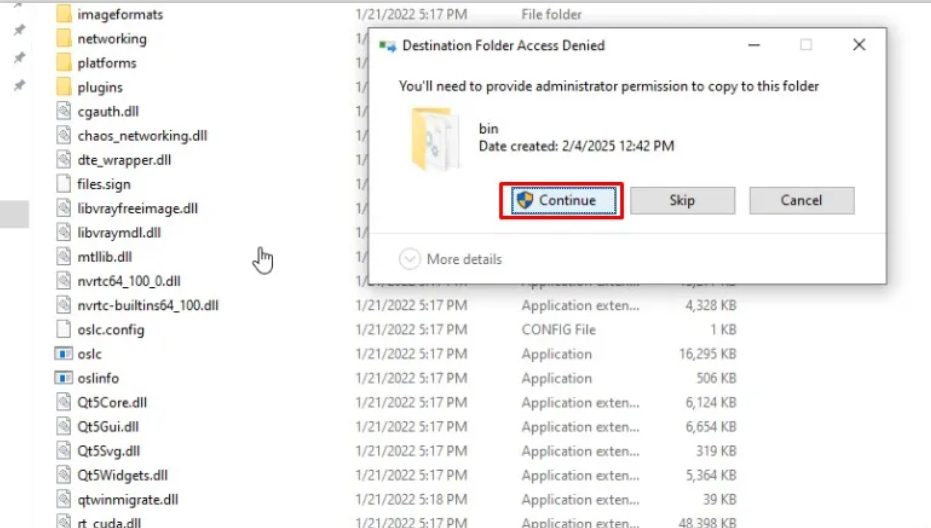This screenshot has width=931, height=528.
Task: Click the dialog title bar copy icon
Action: tap(387, 46)
